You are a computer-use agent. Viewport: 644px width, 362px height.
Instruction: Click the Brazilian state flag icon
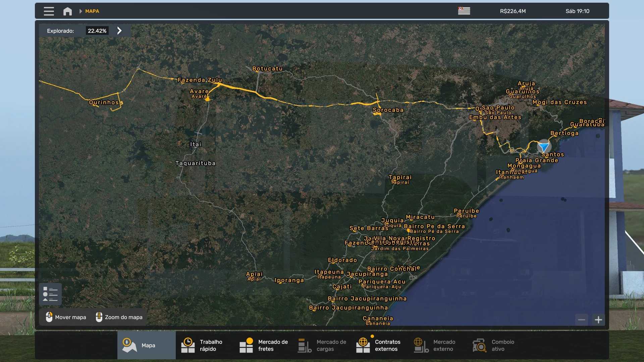tap(464, 11)
